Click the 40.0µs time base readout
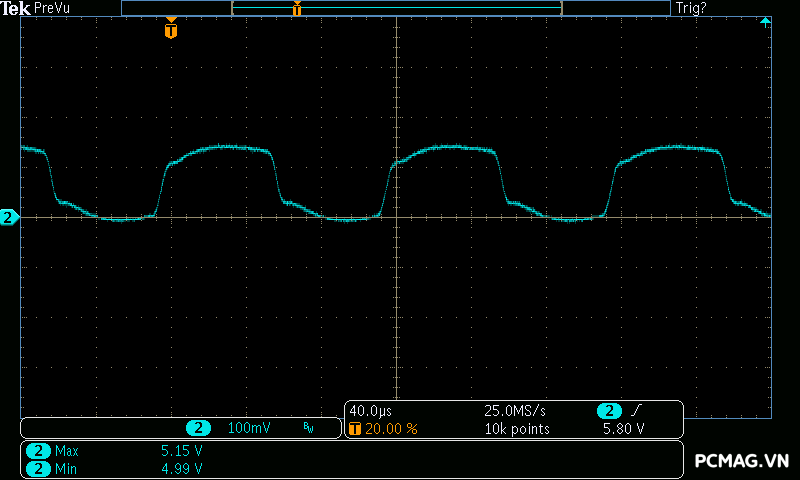This screenshot has height=480, width=800. (x=372, y=411)
